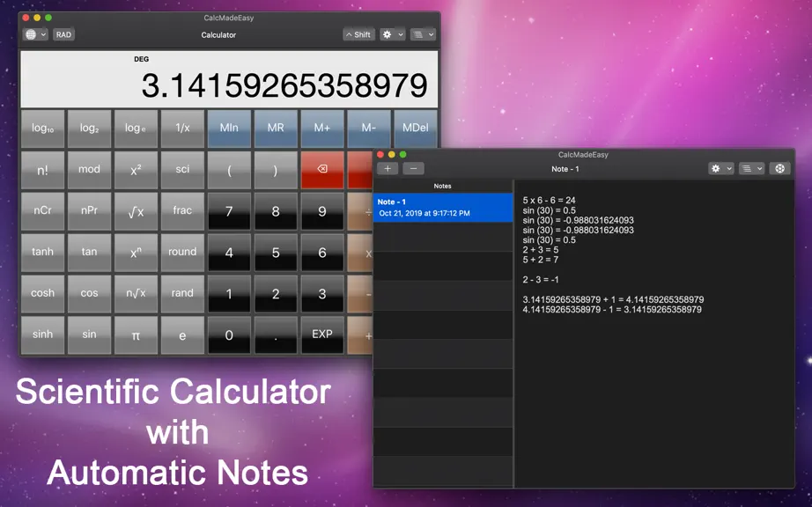Expand the list dropdown in Notes window toolbar
The height and width of the screenshot is (507, 812).
[751, 169]
